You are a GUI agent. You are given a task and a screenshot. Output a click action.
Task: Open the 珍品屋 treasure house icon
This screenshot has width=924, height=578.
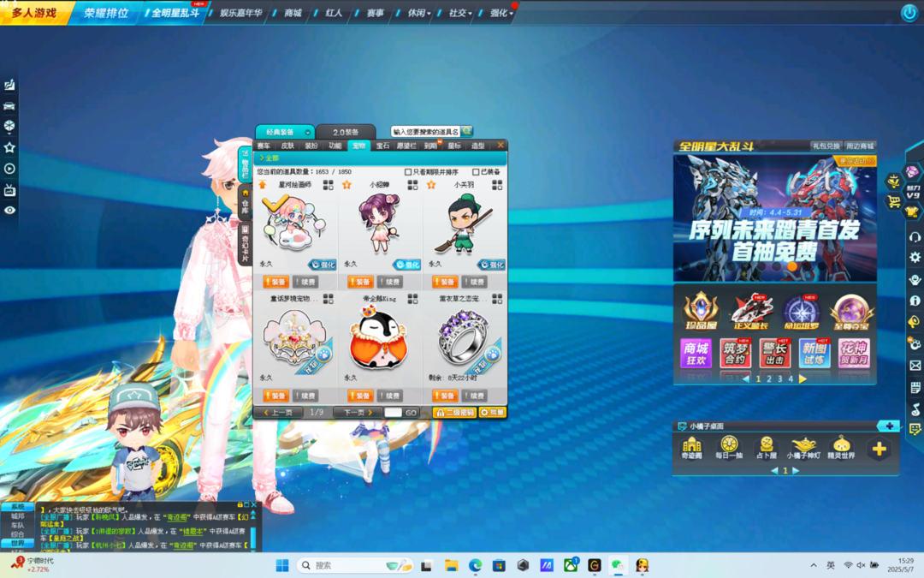coord(701,311)
